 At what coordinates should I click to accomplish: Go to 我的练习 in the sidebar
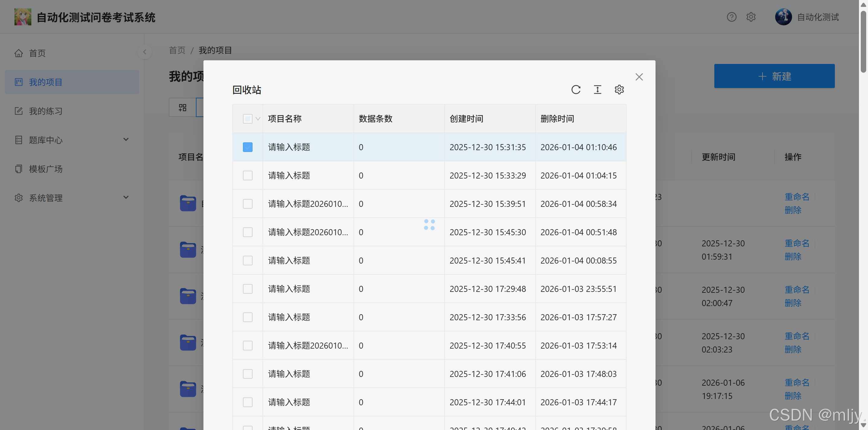pyautogui.click(x=46, y=111)
